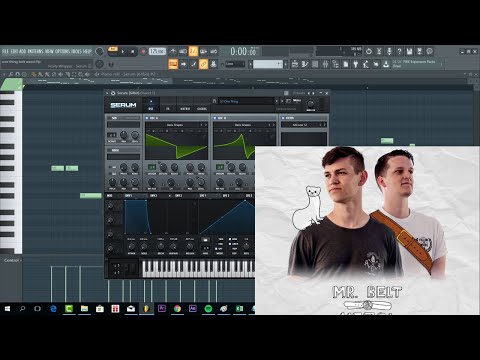Toggle the NOISE oscillator enable switch
Screen dimensions: 480x360
[x=109, y=150]
